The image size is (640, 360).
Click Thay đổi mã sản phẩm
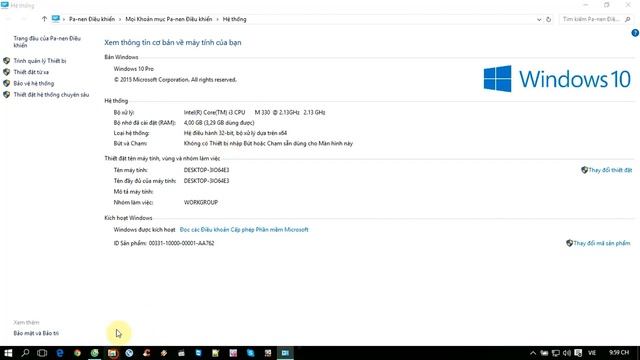pos(602,243)
